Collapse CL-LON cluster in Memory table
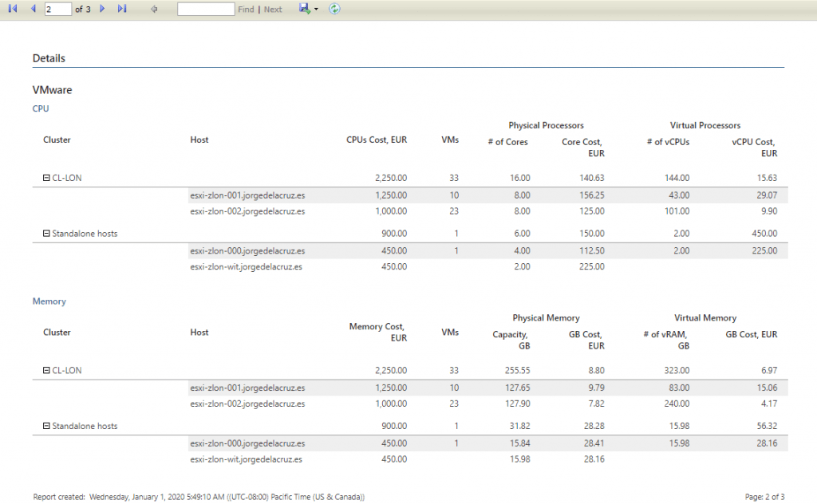The image size is (817, 504). [x=46, y=370]
